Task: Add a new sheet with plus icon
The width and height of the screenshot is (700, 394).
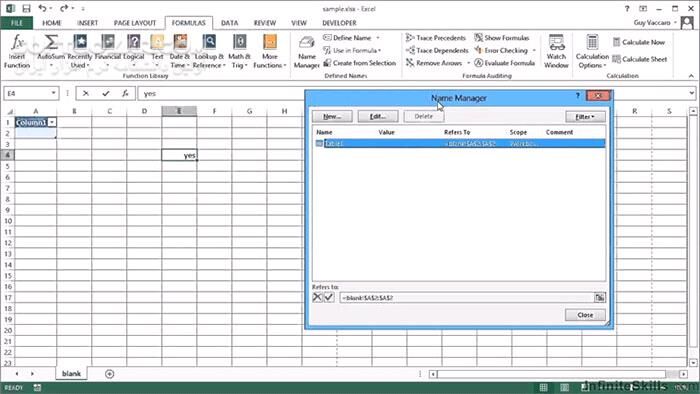Action: click(109, 374)
